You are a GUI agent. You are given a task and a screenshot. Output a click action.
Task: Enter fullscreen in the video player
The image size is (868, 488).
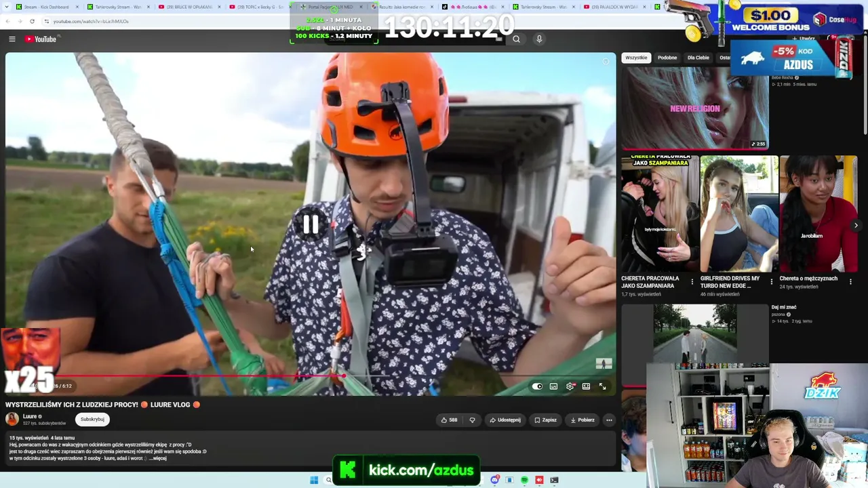(x=602, y=386)
